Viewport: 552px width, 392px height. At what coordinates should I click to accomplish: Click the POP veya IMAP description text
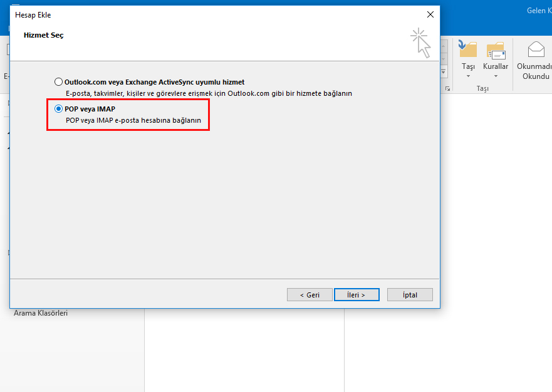click(133, 120)
